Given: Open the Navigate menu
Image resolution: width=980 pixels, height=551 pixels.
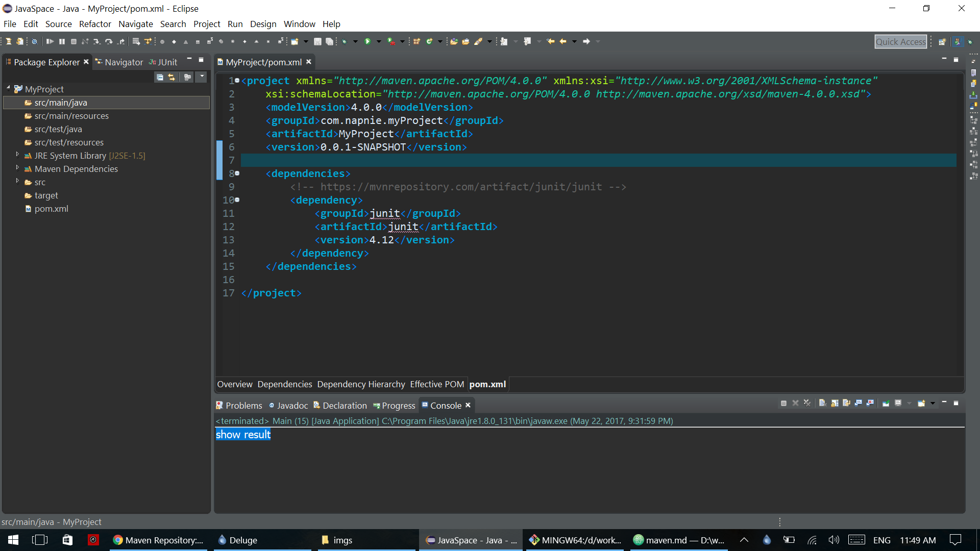Looking at the screenshot, I should 136,24.
